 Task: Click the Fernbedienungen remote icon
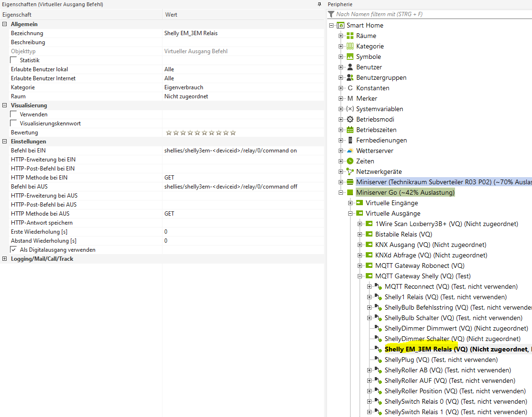[350, 140]
